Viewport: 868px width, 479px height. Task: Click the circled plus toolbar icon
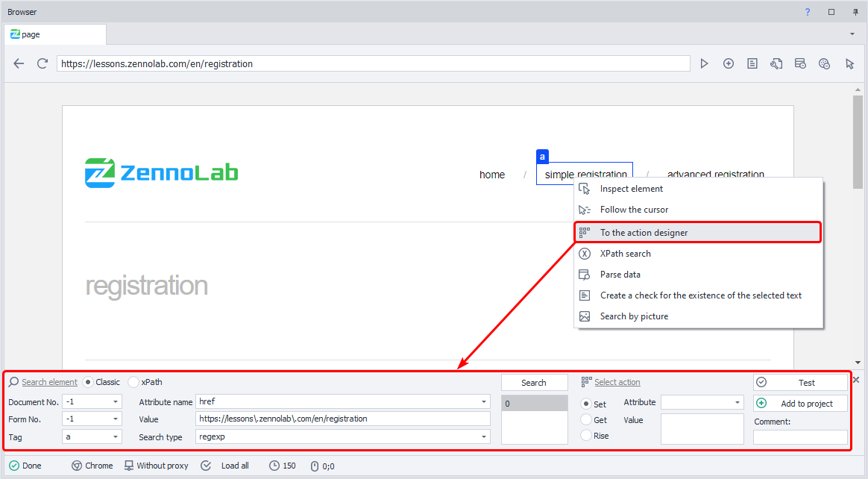(x=729, y=64)
